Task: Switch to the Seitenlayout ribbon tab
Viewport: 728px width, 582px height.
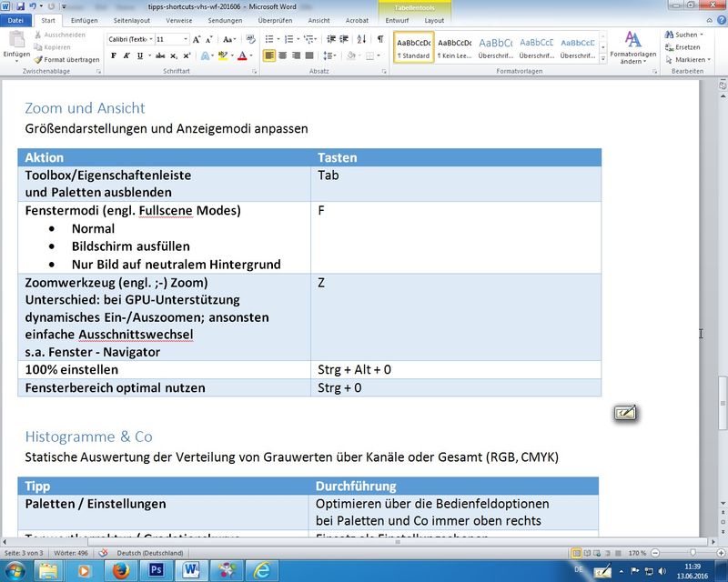Action: click(132, 20)
